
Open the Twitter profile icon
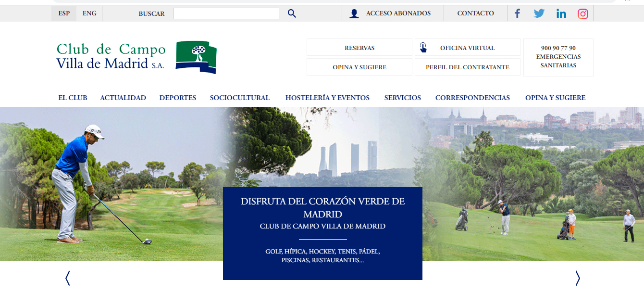[539, 13]
